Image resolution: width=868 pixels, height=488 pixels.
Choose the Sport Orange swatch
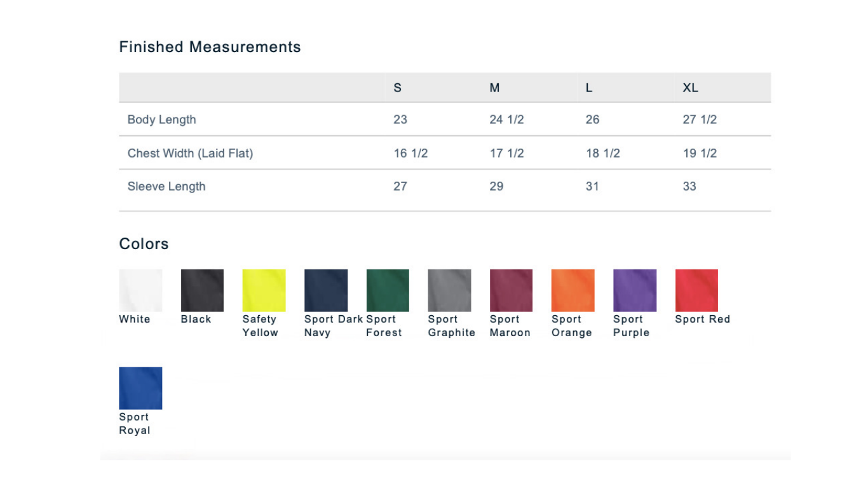click(x=573, y=290)
